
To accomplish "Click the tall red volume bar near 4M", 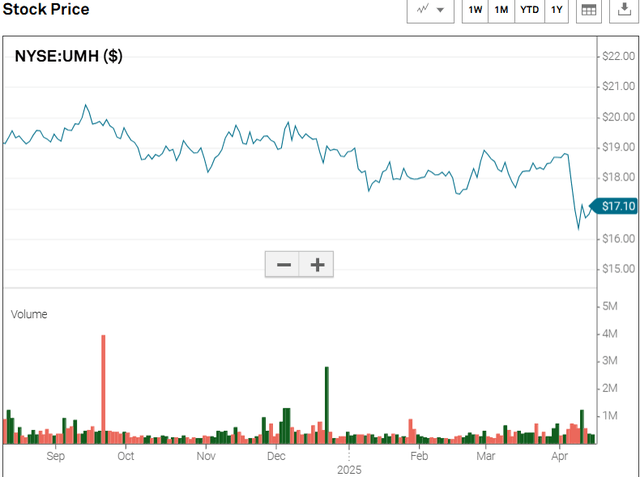I will 103,389.
